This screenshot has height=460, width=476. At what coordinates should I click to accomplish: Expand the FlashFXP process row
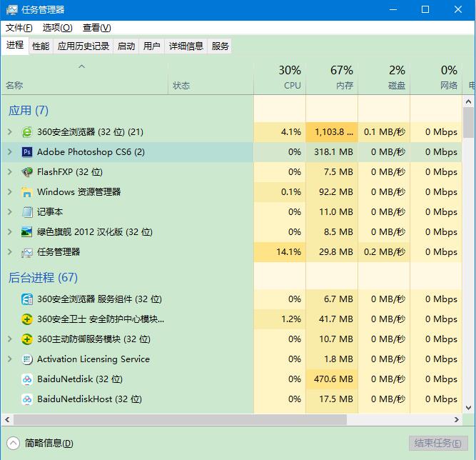click(x=10, y=172)
